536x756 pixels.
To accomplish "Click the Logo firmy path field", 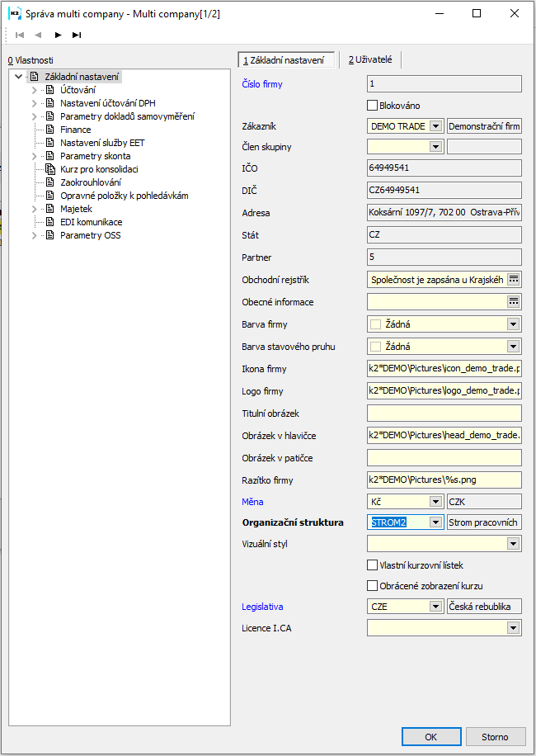I will [444, 390].
